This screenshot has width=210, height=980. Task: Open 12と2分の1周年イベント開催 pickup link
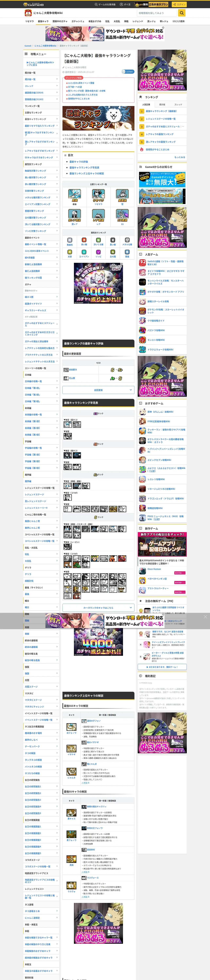81,83
